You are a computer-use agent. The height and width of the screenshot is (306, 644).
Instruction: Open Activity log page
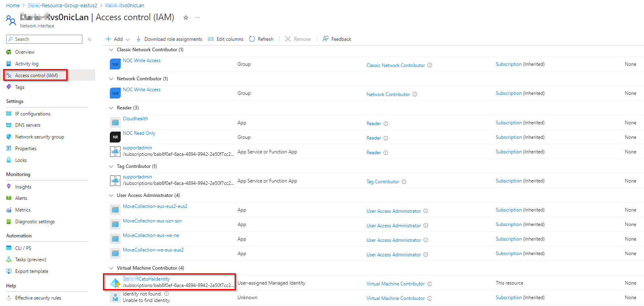[27, 64]
